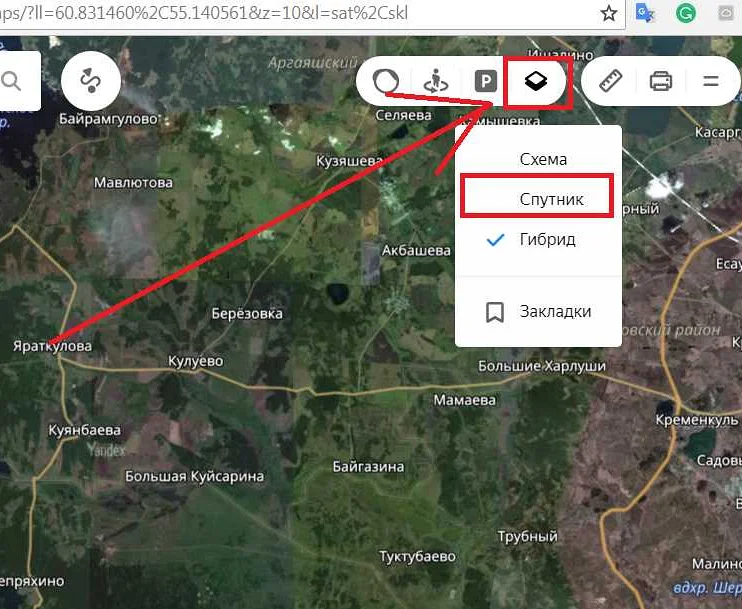The image size is (742, 609).
Task: Open the route builder button
Action: 90,81
